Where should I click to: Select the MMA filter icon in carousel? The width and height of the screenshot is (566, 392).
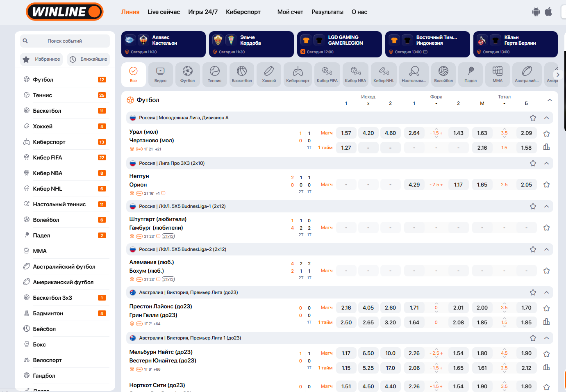tap(498, 75)
